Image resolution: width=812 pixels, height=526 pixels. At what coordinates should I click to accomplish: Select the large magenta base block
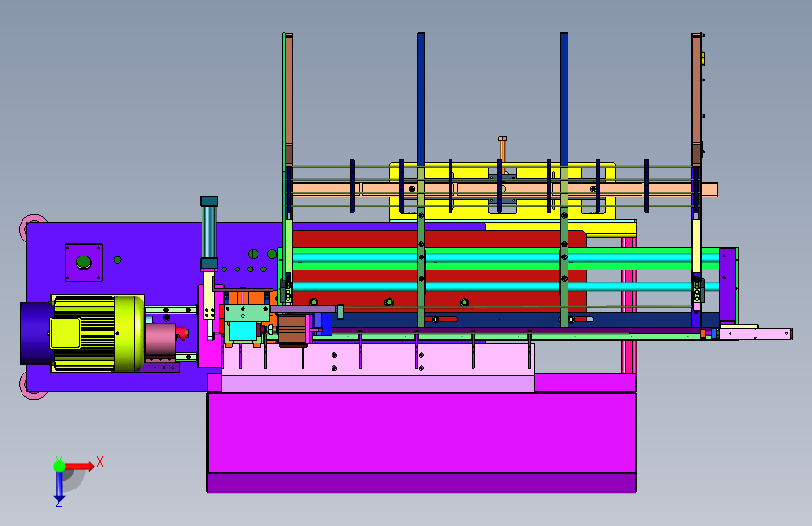point(421,432)
